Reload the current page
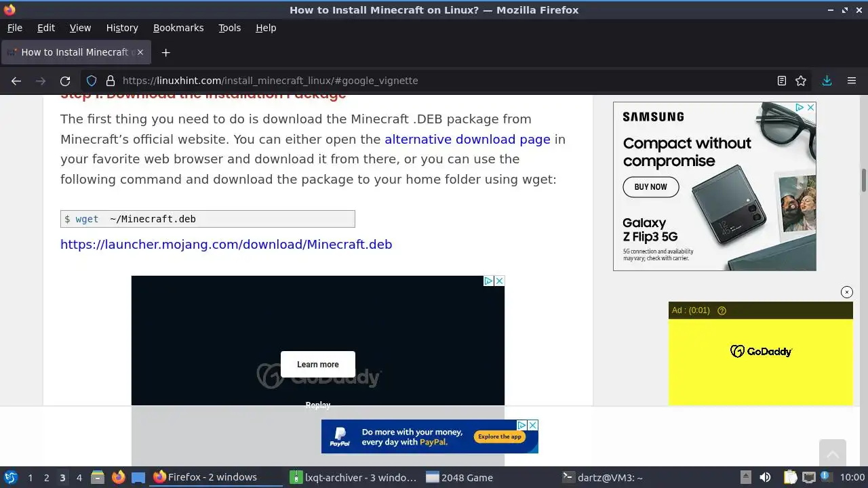This screenshot has width=868, height=488. coord(65,81)
